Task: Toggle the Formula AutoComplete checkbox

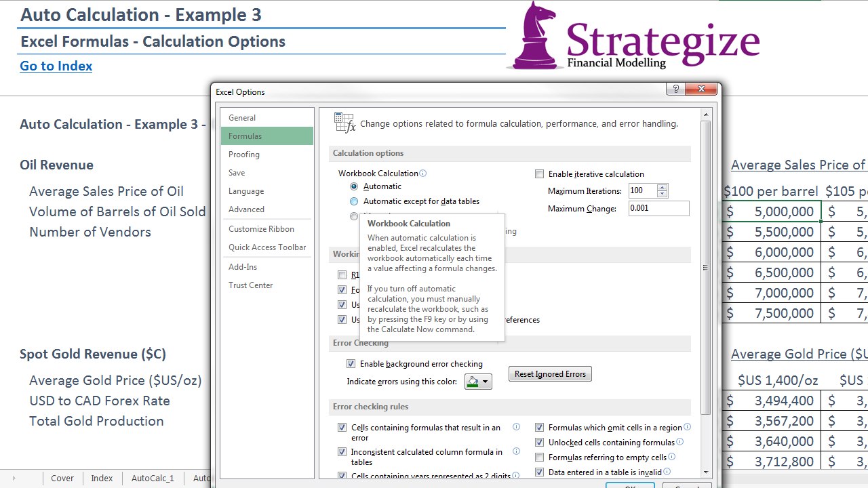Action: pyautogui.click(x=342, y=290)
